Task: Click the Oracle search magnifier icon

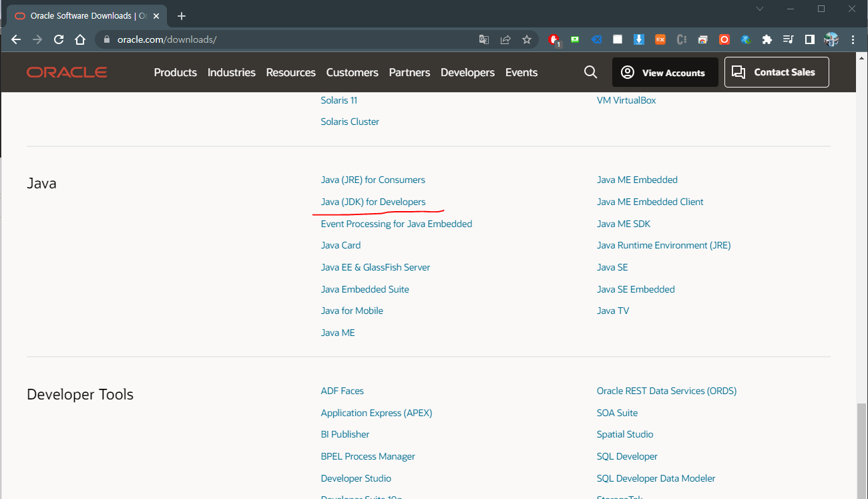Action: [x=590, y=72]
